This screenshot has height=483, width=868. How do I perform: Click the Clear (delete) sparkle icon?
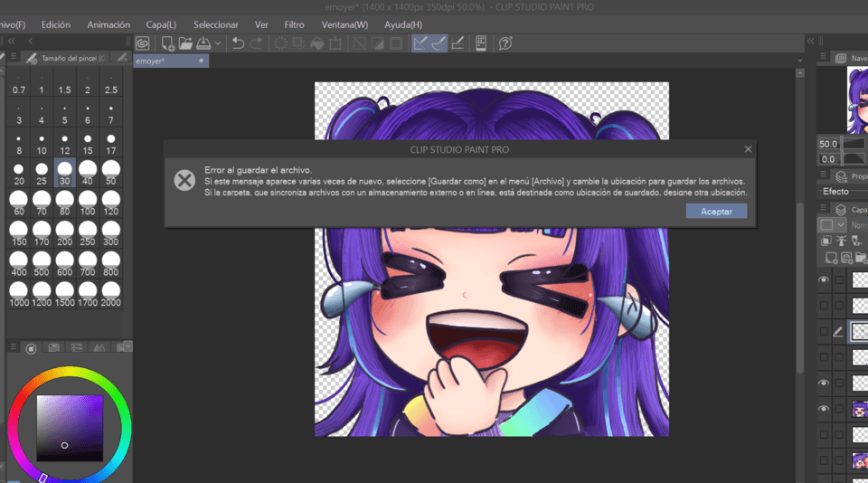[280, 43]
